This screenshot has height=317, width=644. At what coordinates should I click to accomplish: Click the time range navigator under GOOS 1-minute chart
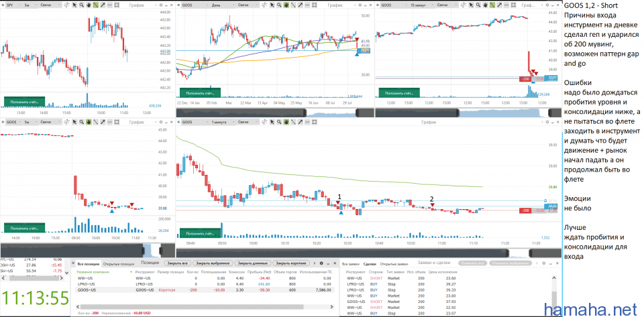point(370,252)
